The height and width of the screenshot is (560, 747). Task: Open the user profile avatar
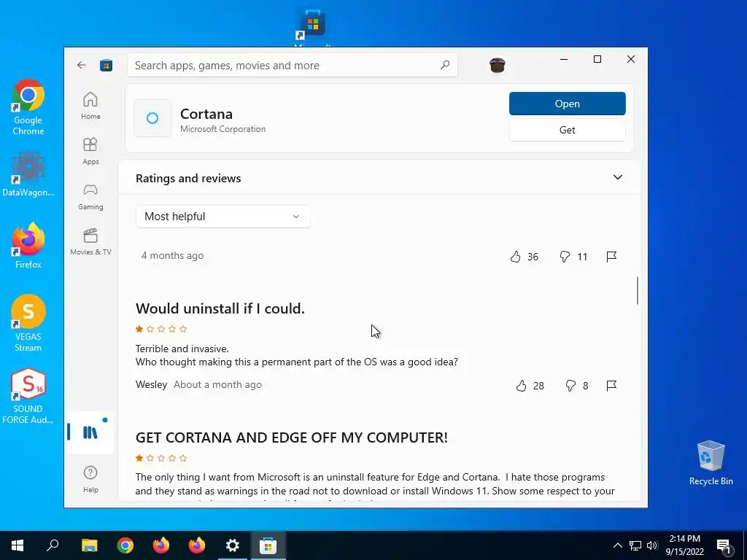coord(497,65)
